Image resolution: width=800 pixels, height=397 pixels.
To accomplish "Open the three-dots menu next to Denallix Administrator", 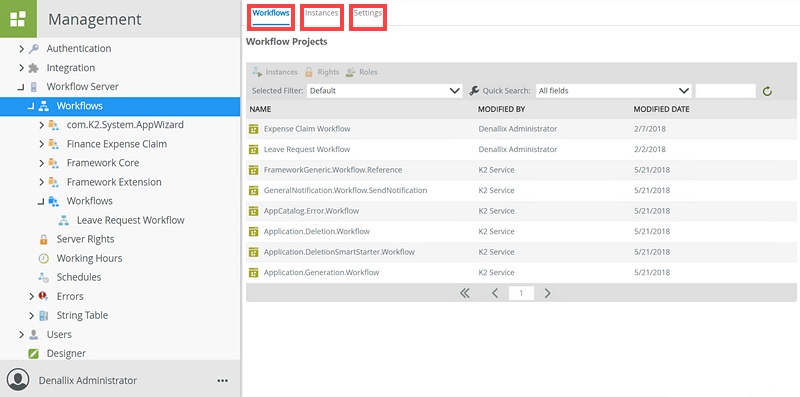I will (222, 381).
